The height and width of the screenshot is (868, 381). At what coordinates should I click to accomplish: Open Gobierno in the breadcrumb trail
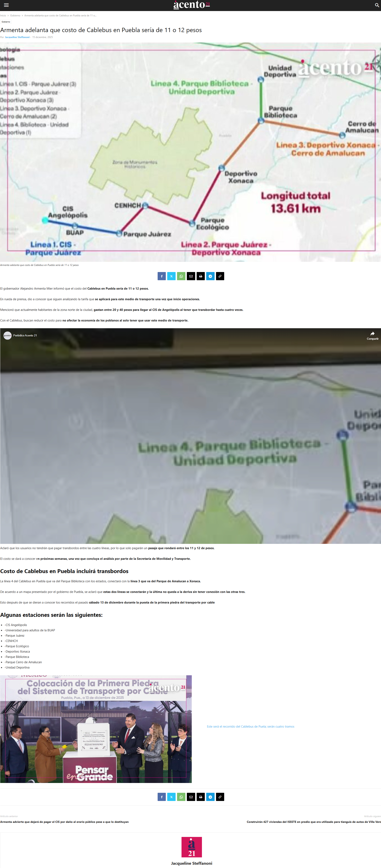coord(15,16)
